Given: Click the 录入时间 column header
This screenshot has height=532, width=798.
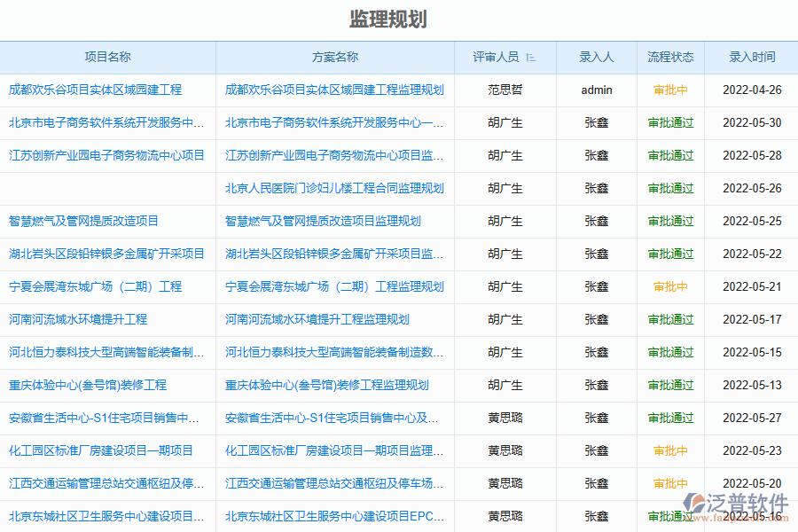Looking at the screenshot, I should pos(752,57).
